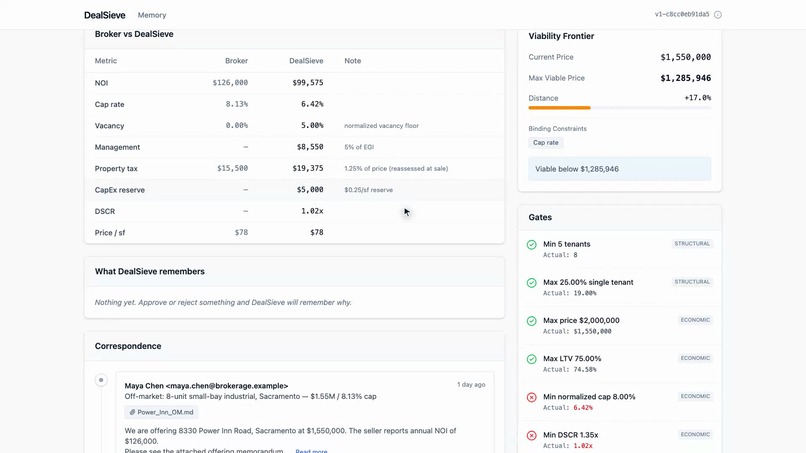Select Current Price value $1,550,000
The image size is (806, 453).
[x=685, y=57]
